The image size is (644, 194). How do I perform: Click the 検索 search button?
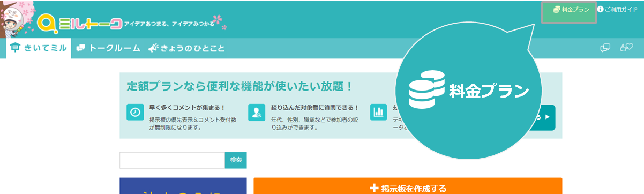point(236,160)
